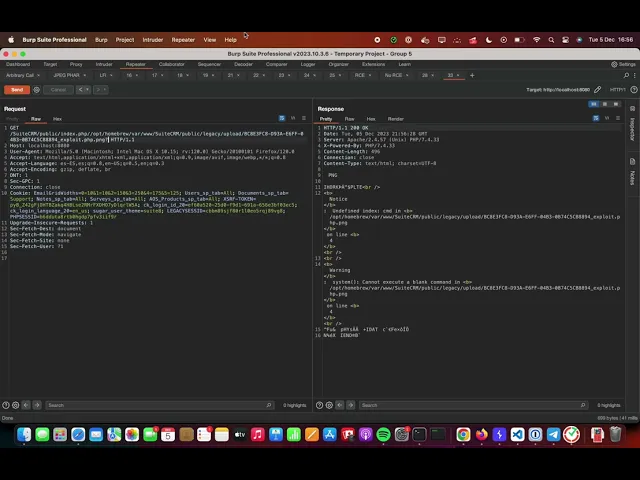Launch Spotify from the Dock
This screenshot has width=640, height=480.
[x=383, y=435]
